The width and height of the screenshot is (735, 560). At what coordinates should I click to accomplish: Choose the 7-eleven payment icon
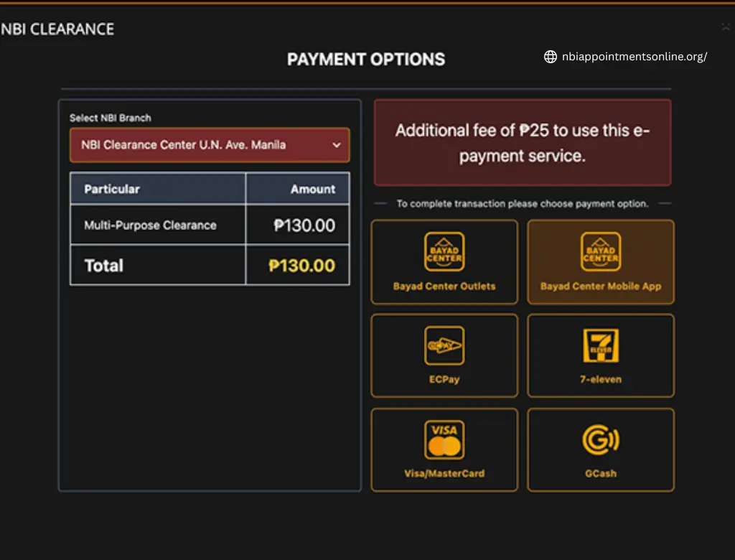pyautogui.click(x=600, y=345)
